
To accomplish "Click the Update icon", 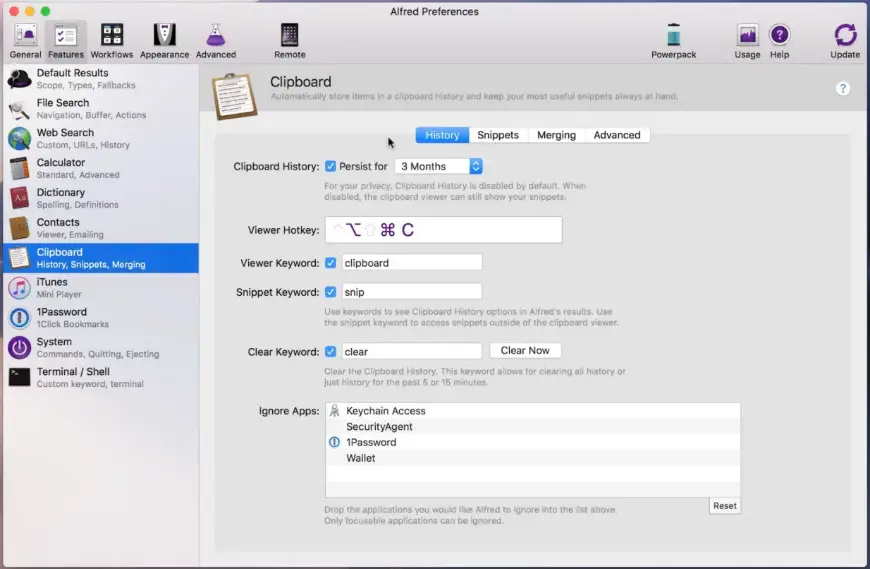I will [844, 41].
